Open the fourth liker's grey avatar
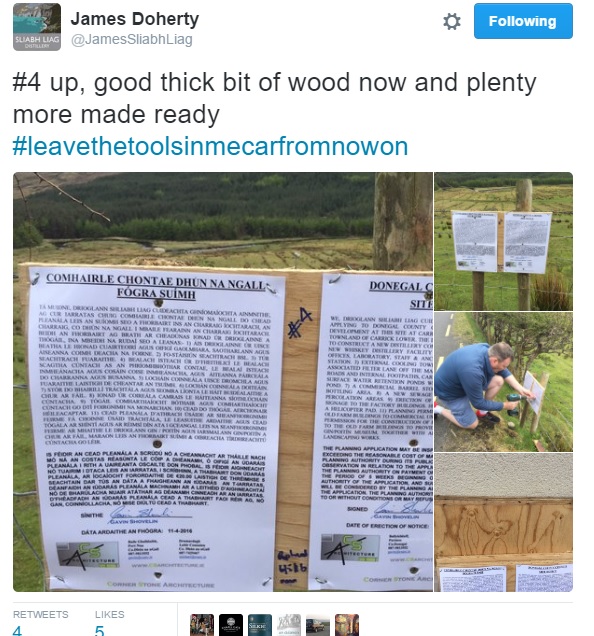Image resolution: width=594 pixels, height=636 pixels. coord(289,625)
